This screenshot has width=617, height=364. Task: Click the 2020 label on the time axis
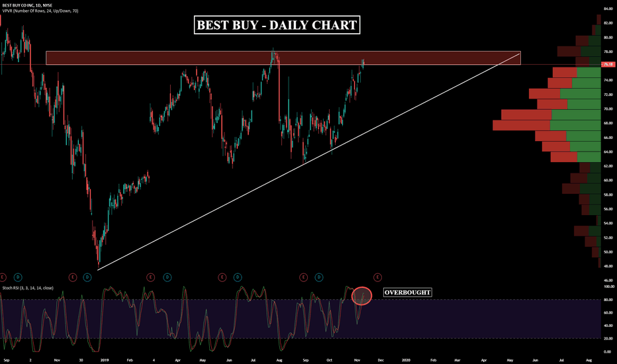(406, 360)
